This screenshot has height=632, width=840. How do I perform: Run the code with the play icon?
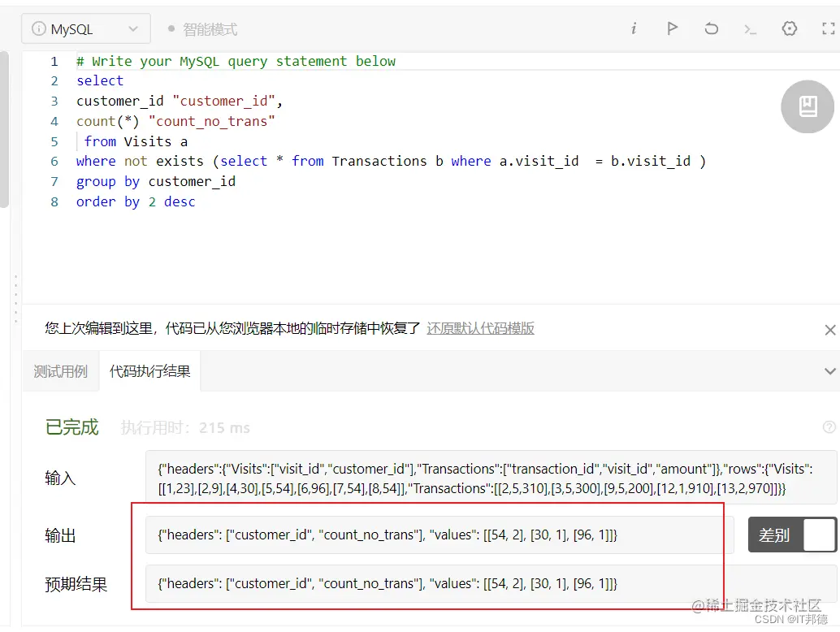(x=673, y=28)
